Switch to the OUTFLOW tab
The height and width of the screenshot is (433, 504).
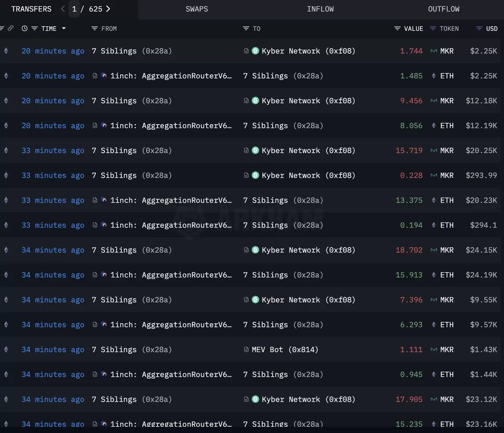pyautogui.click(x=444, y=9)
